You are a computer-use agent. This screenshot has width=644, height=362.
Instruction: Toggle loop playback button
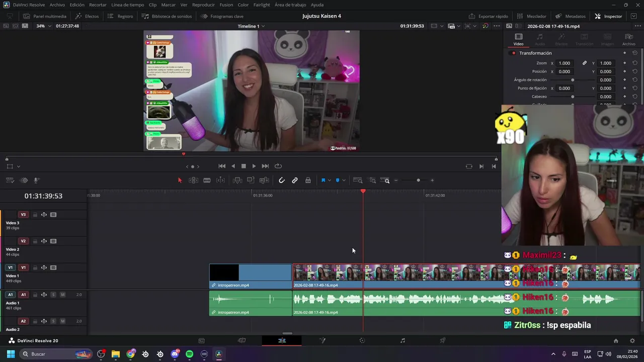point(278,166)
